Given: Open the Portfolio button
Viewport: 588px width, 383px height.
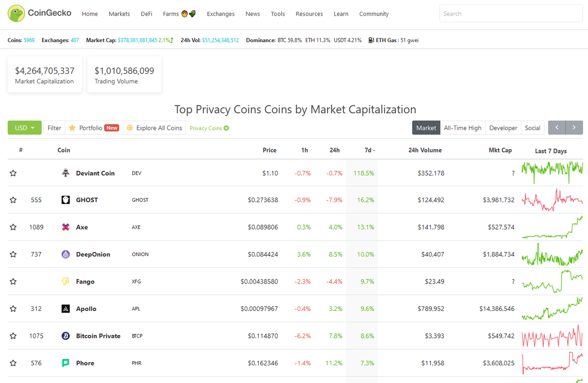Looking at the screenshot, I should tap(94, 128).
